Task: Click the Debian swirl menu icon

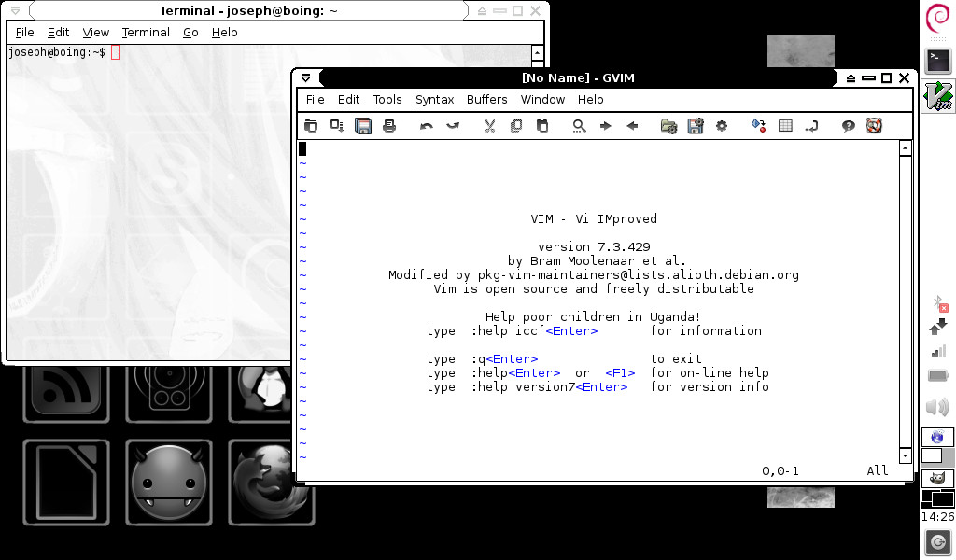Action: pyautogui.click(x=937, y=19)
